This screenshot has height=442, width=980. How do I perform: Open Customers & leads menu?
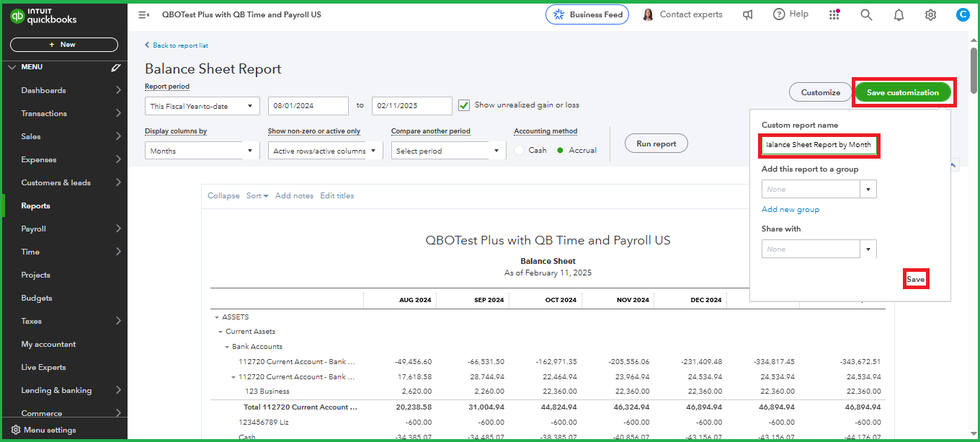pos(64,182)
